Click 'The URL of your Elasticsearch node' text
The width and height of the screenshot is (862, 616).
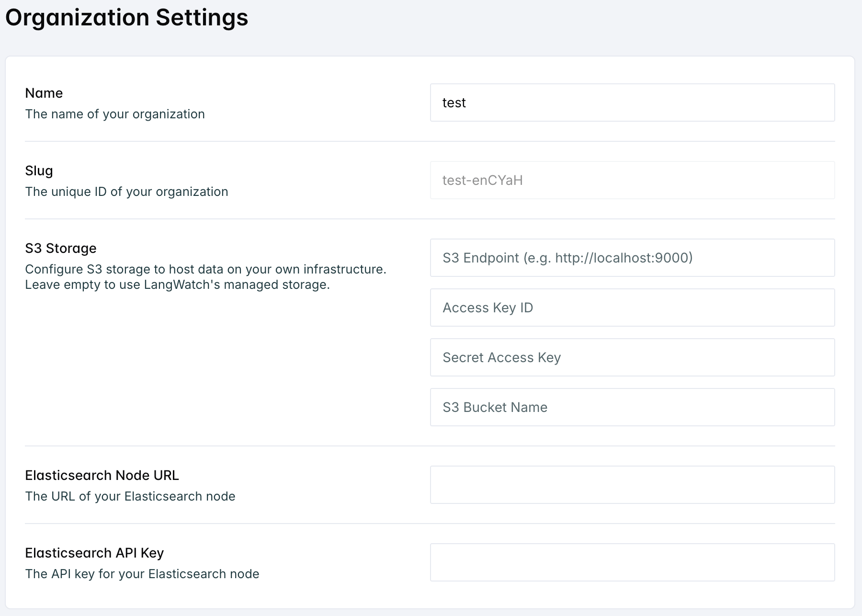point(130,496)
